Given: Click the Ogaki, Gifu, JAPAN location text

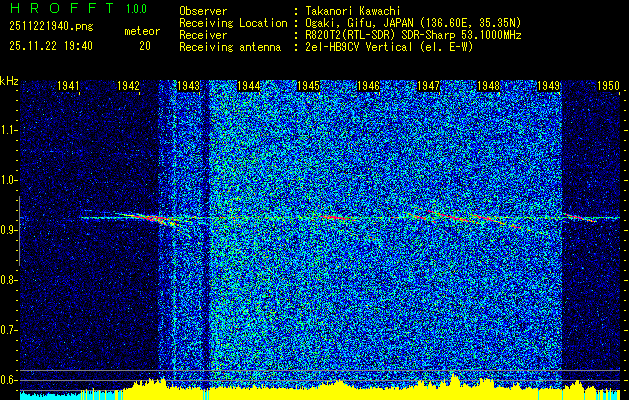Looking at the screenshot, I should (413, 23).
